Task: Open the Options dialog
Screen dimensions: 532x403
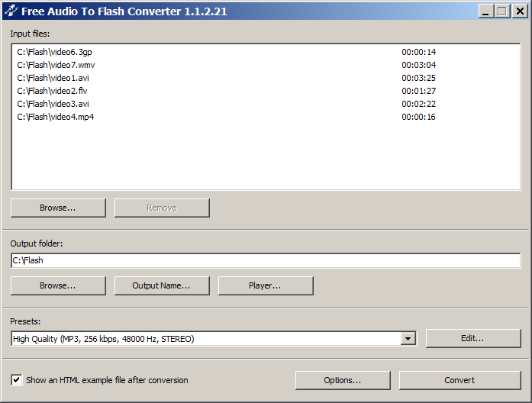Action: [x=343, y=380]
